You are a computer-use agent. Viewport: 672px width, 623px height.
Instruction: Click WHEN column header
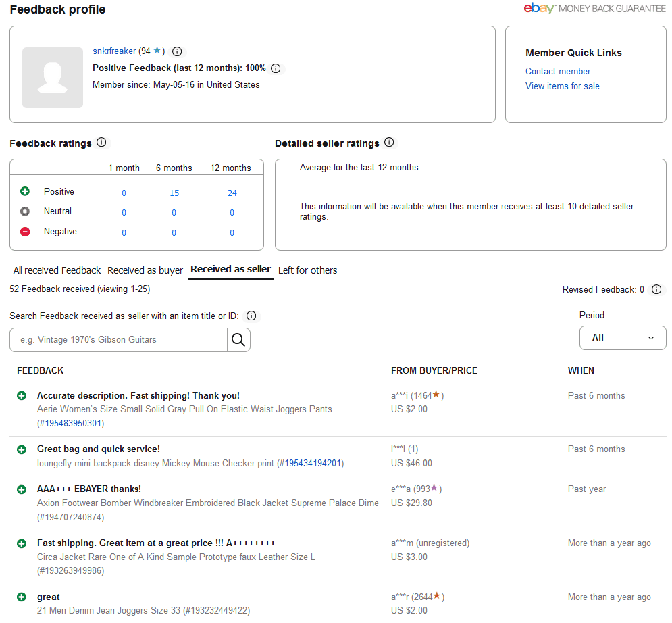581,370
